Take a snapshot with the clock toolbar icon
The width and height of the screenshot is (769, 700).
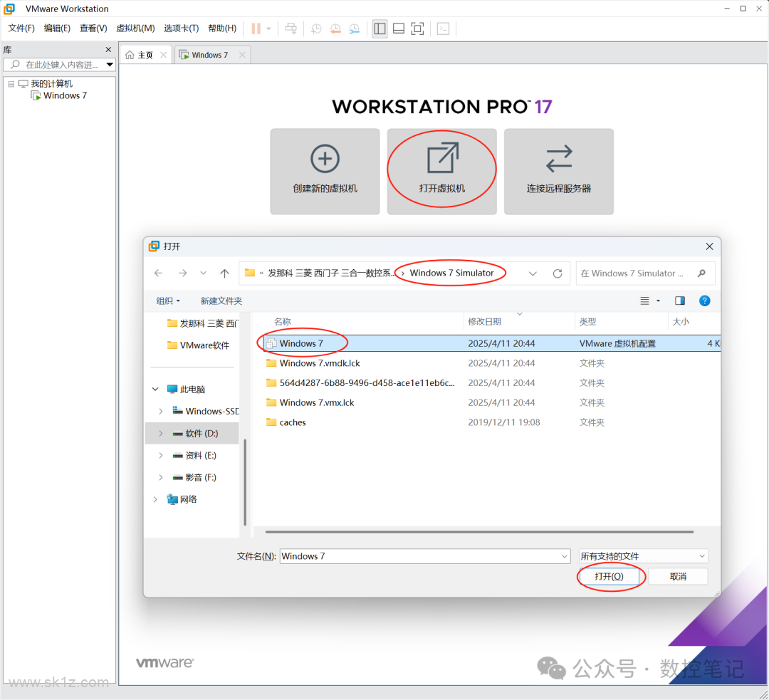click(x=316, y=28)
